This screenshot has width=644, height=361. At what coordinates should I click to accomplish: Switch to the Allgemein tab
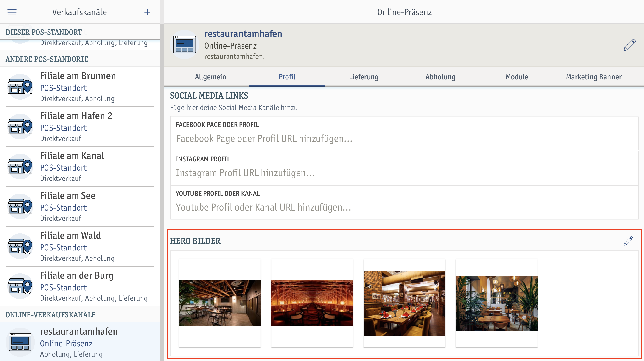pos(210,77)
